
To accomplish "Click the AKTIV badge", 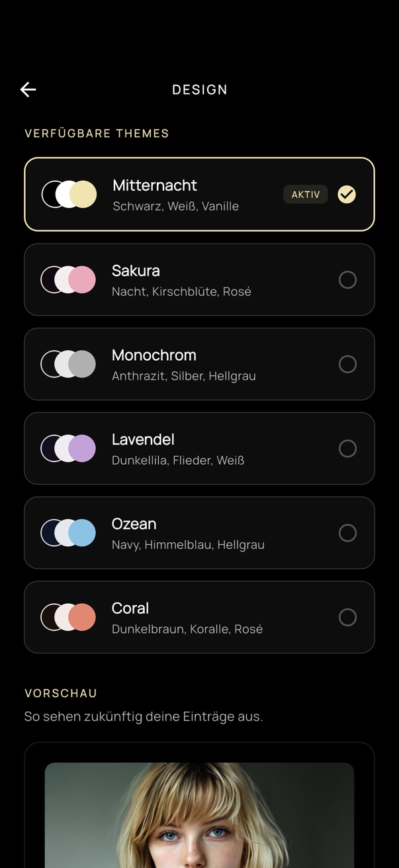I will click(306, 195).
